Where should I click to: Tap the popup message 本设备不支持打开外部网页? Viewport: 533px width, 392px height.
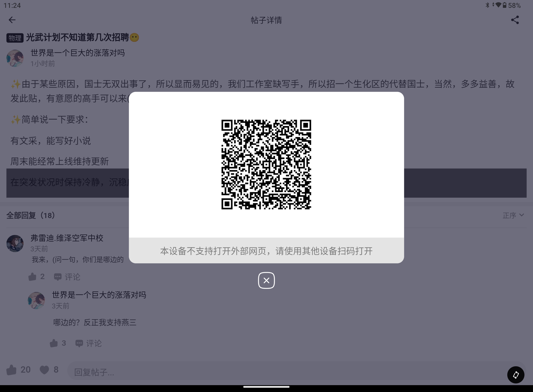[266, 251]
